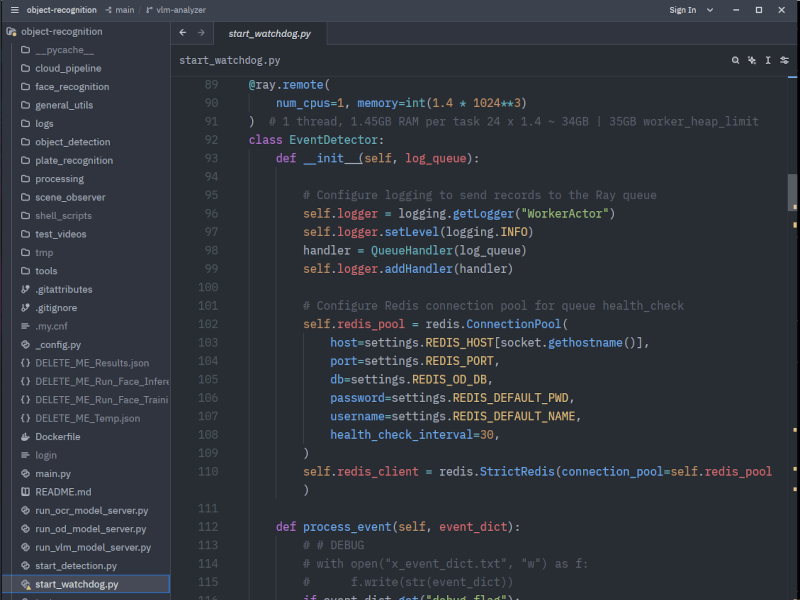Viewport: 800px width, 600px height.
Task: Click '@ray.remote' decorator text
Action: (x=286, y=85)
